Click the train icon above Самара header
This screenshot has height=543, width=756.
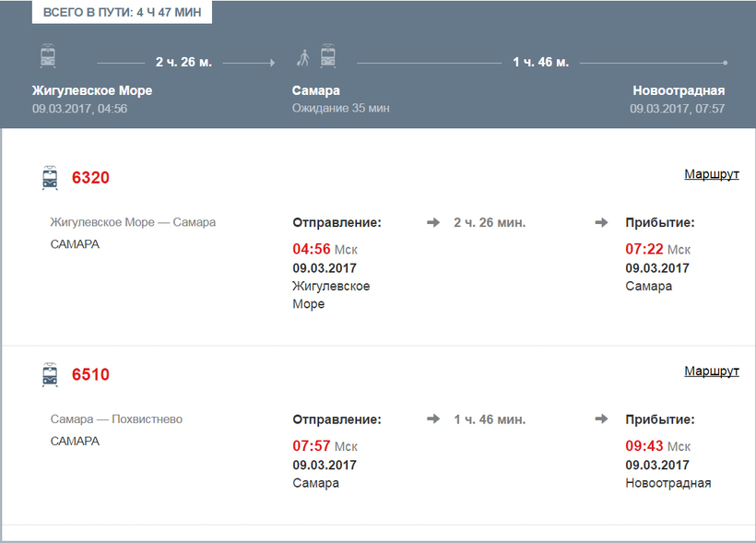pos(328,56)
